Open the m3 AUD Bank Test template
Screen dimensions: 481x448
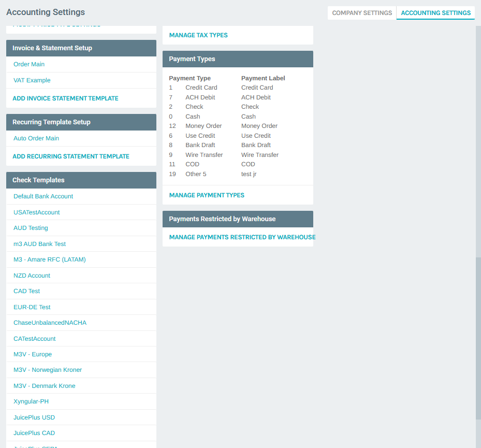click(39, 243)
